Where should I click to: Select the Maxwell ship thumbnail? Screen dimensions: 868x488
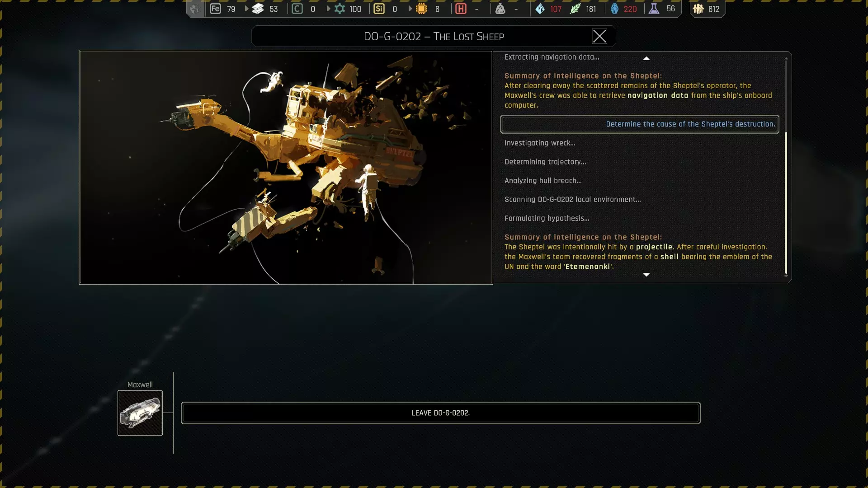140,413
